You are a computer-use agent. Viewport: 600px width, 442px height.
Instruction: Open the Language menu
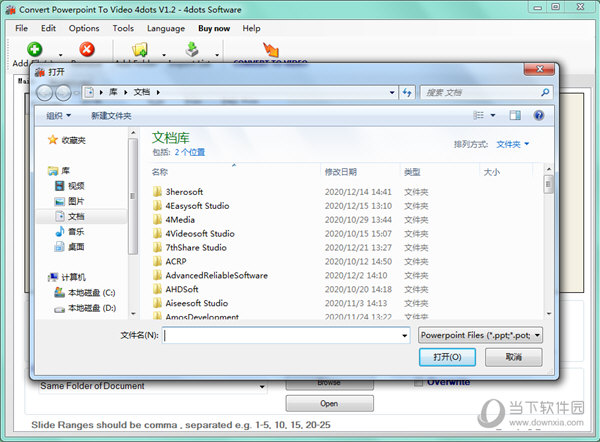pos(166,28)
